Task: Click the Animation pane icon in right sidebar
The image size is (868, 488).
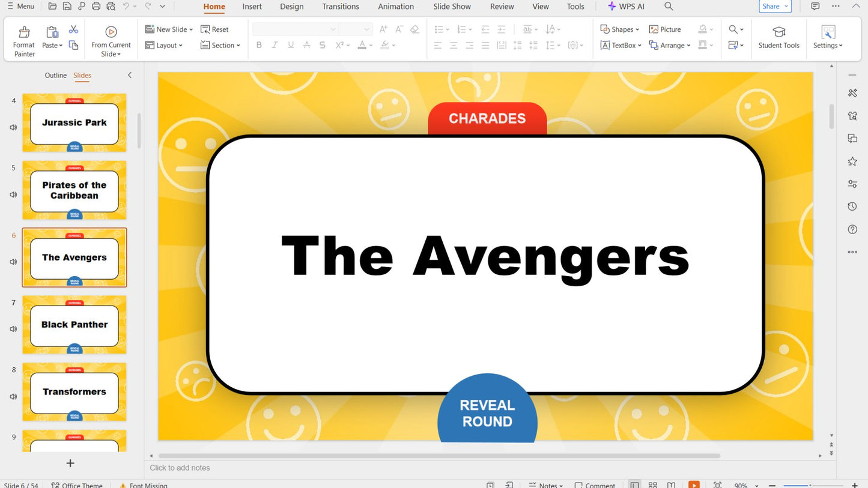Action: pyautogui.click(x=852, y=161)
